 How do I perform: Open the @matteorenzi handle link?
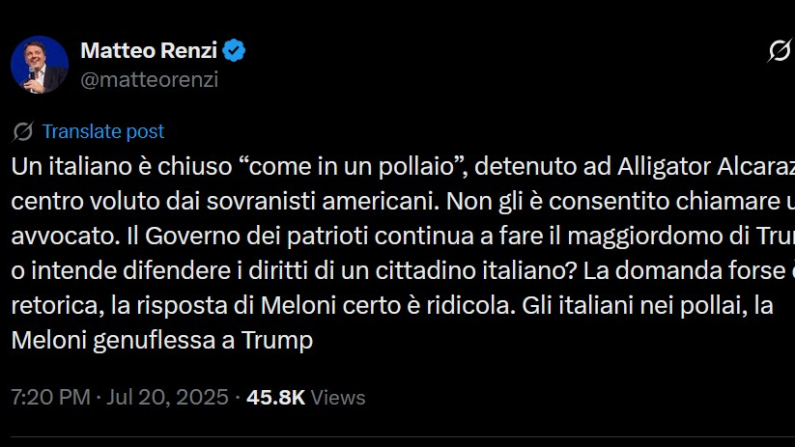pyautogui.click(x=148, y=80)
